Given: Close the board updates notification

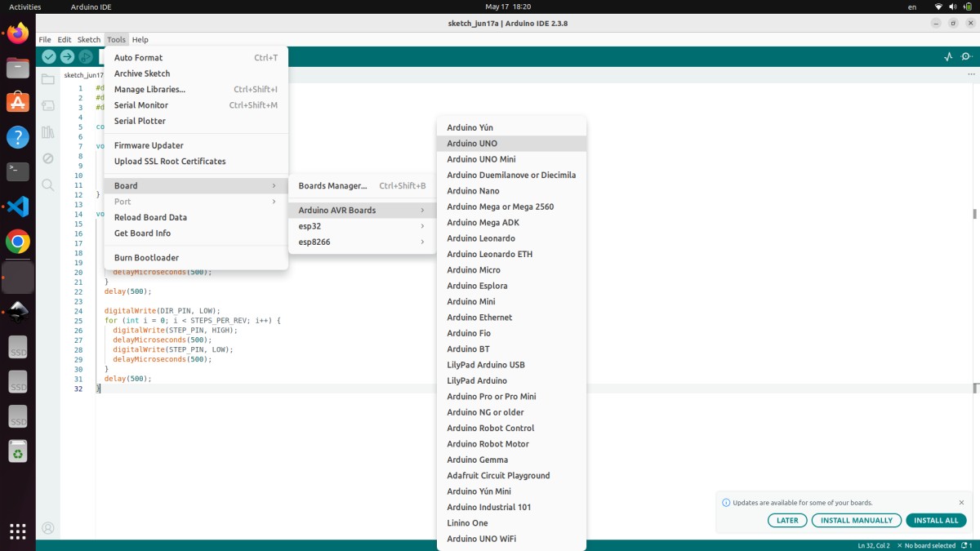Looking at the screenshot, I should 961,503.
